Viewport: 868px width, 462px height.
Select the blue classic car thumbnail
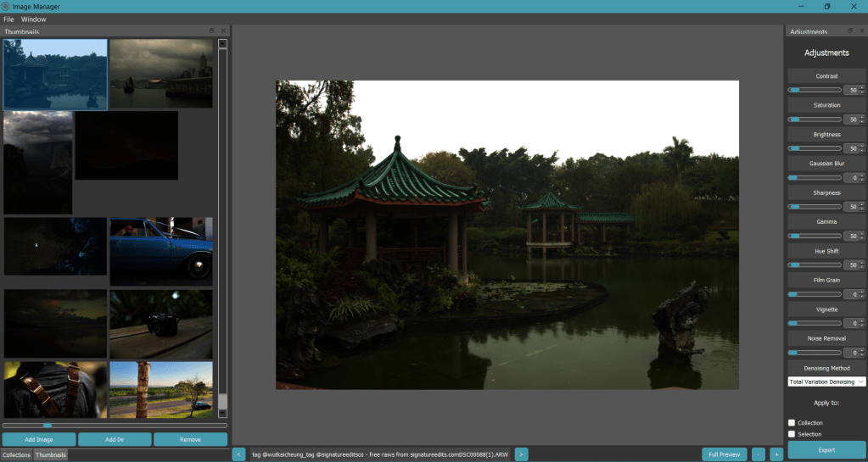[160, 251]
